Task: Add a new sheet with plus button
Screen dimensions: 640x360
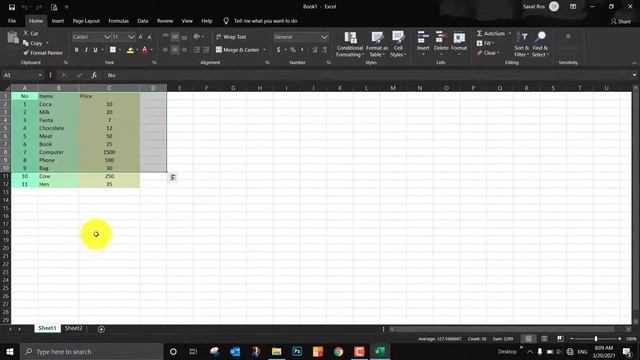Action: [101, 329]
